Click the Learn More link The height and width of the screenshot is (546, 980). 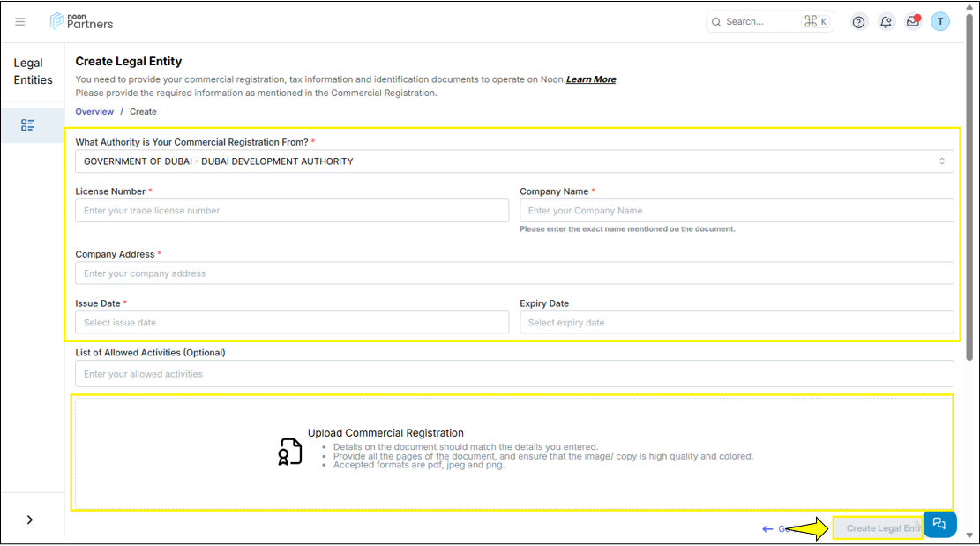pos(591,79)
